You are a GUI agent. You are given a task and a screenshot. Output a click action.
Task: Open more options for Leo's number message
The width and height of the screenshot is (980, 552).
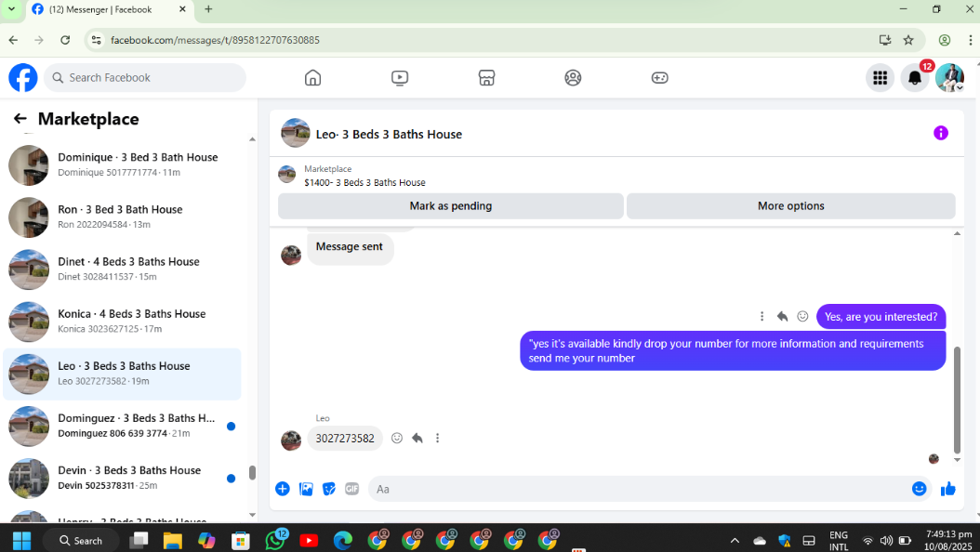coord(438,439)
